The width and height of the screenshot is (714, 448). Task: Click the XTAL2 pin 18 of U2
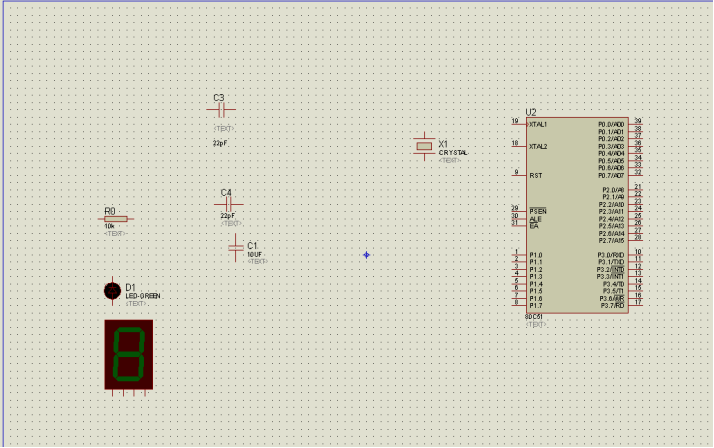point(519,146)
